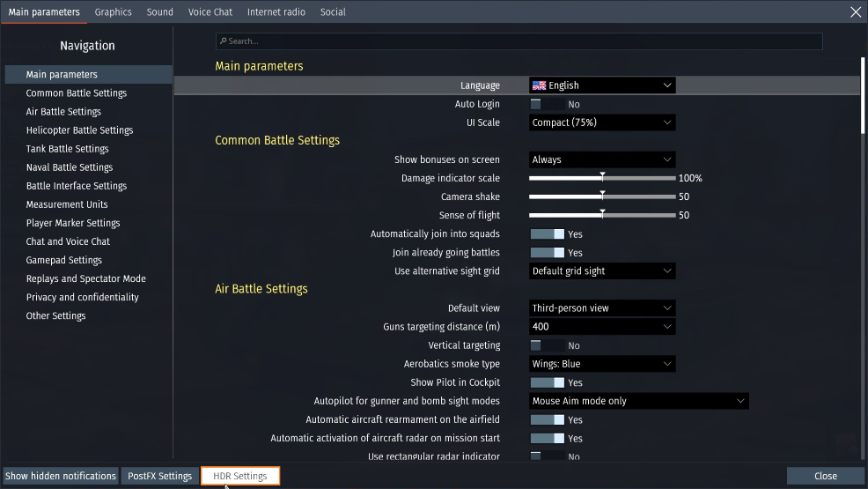Viewport: 868px width, 489px height.
Task: Open the UI Scale dropdown
Action: 602,122
